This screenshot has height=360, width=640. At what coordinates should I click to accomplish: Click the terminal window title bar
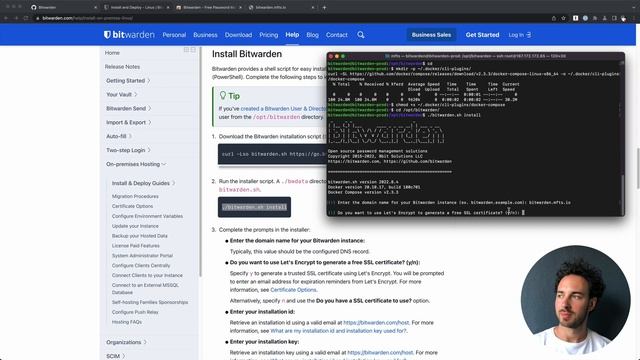[476, 56]
